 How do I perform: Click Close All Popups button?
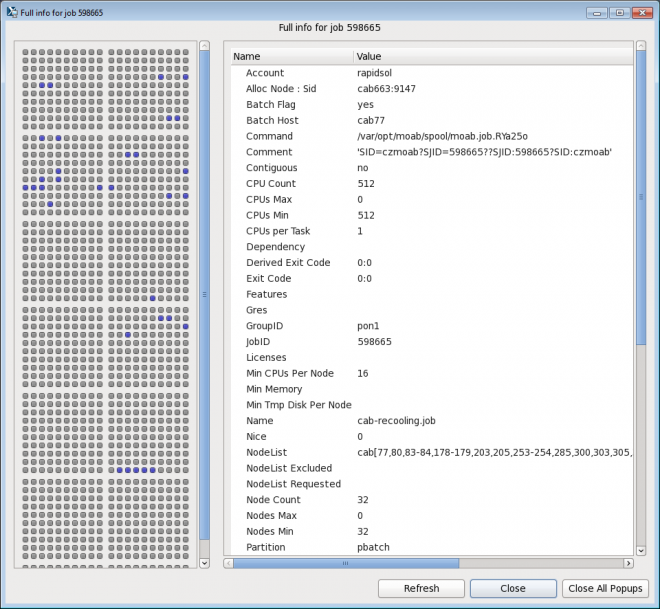coord(605,588)
